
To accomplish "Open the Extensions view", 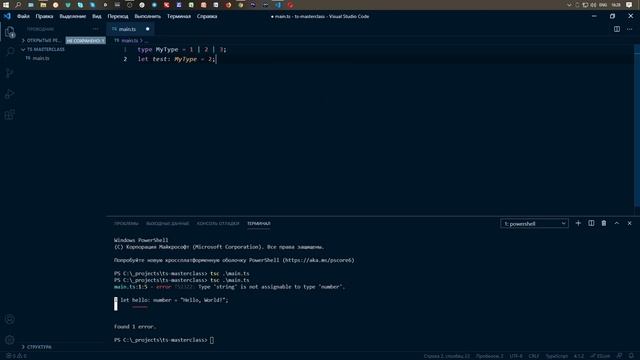I will point(10,115).
